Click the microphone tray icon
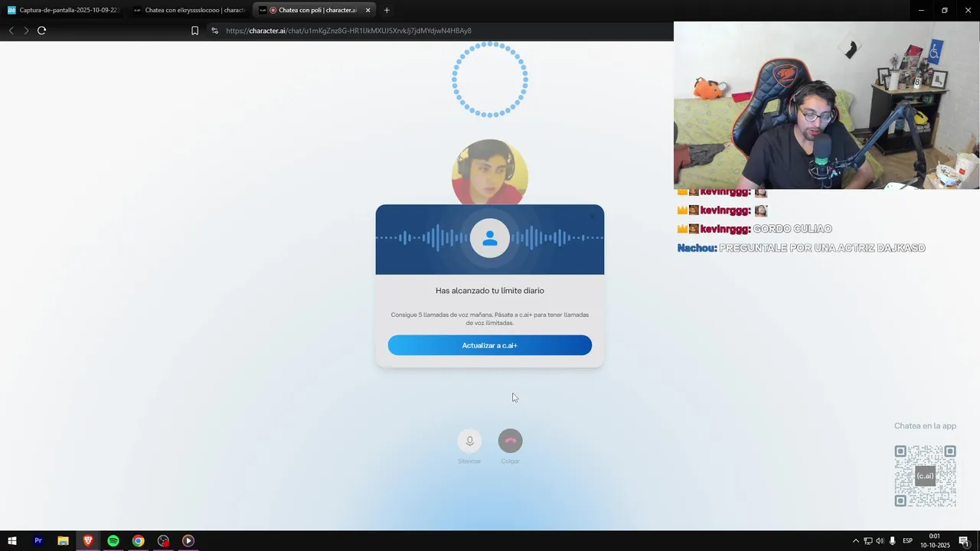This screenshot has height=551, width=980. [892, 541]
